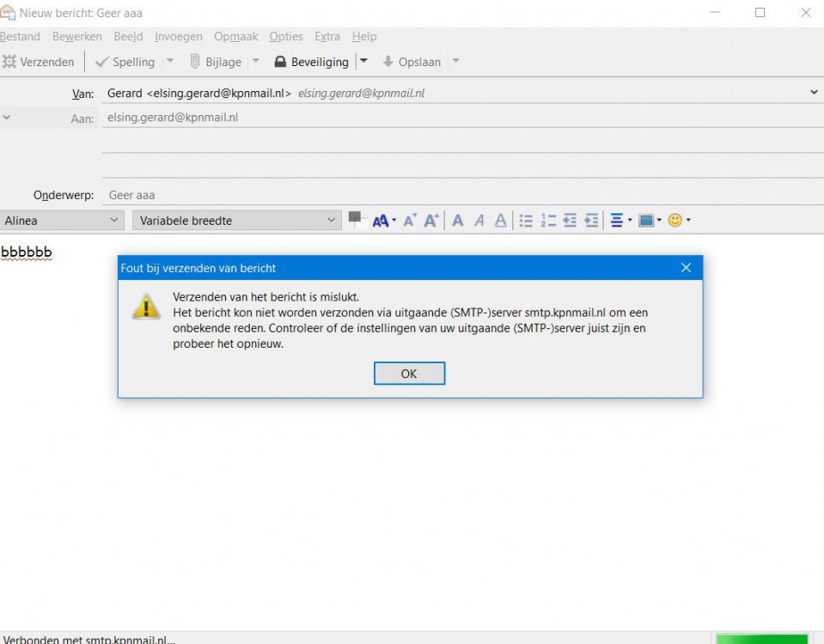Viewport: 824px width, 644px height.
Task: Click the empty second recipient row
Action: (x=462, y=141)
